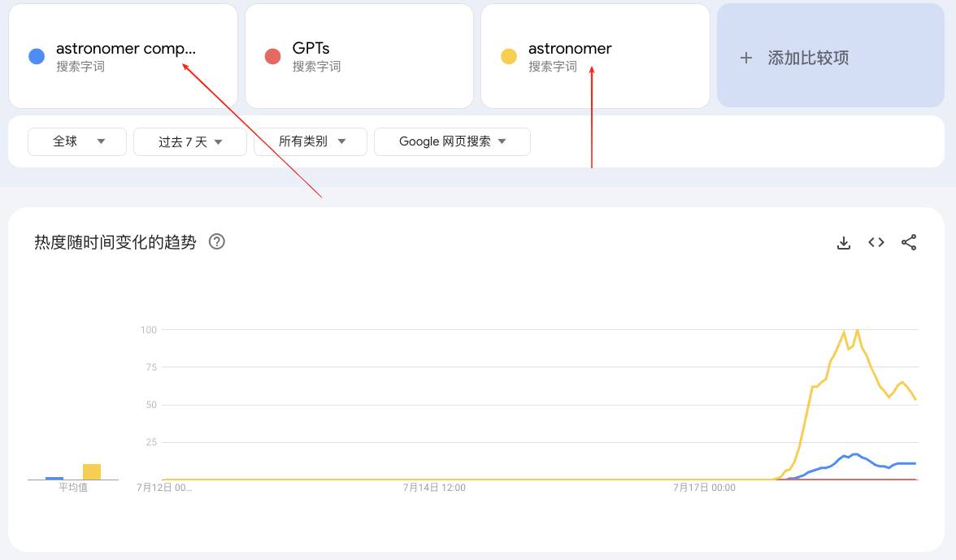Click 搜索字词 under astronomer comp...
Image resolution: width=956 pixels, height=560 pixels.
click(80, 67)
